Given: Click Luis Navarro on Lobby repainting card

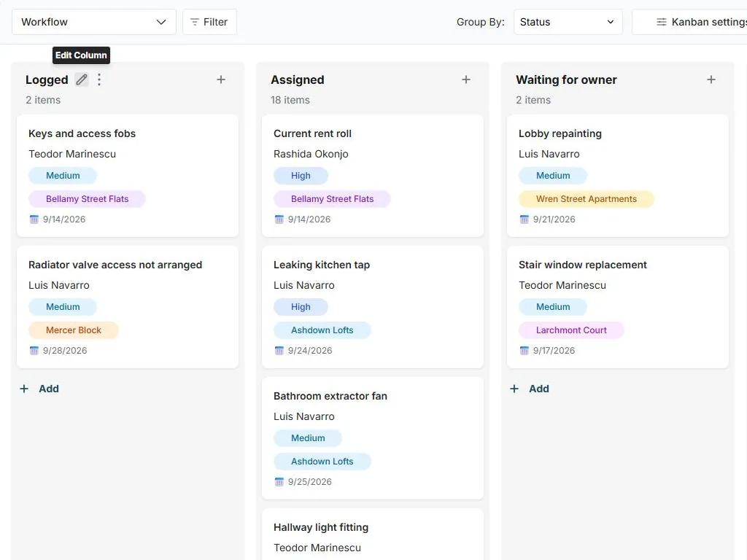Looking at the screenshot, I should point(549,154).
